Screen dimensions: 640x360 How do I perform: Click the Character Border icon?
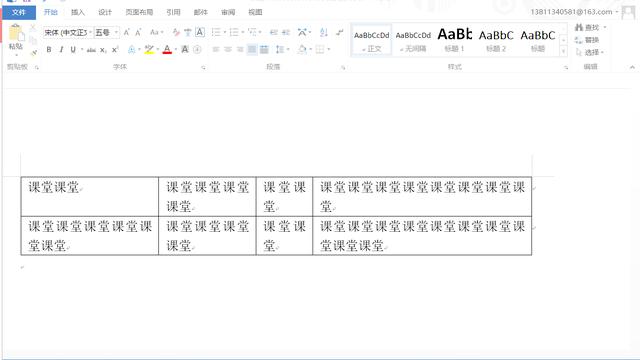click(200, 32)
